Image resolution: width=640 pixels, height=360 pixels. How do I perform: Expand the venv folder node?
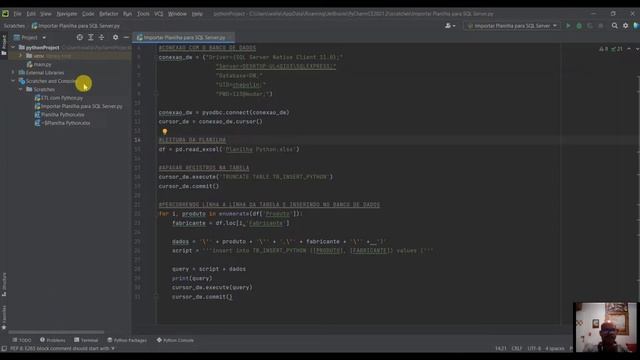[x=21, y=56]
